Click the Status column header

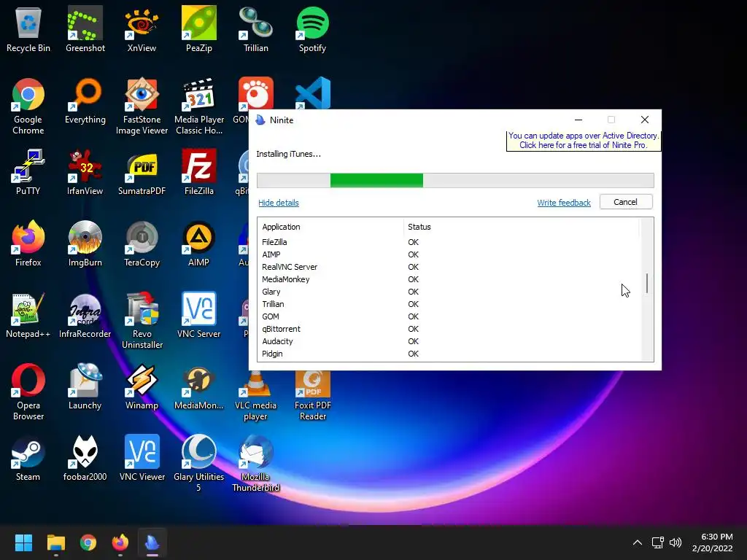pos(521,227)
